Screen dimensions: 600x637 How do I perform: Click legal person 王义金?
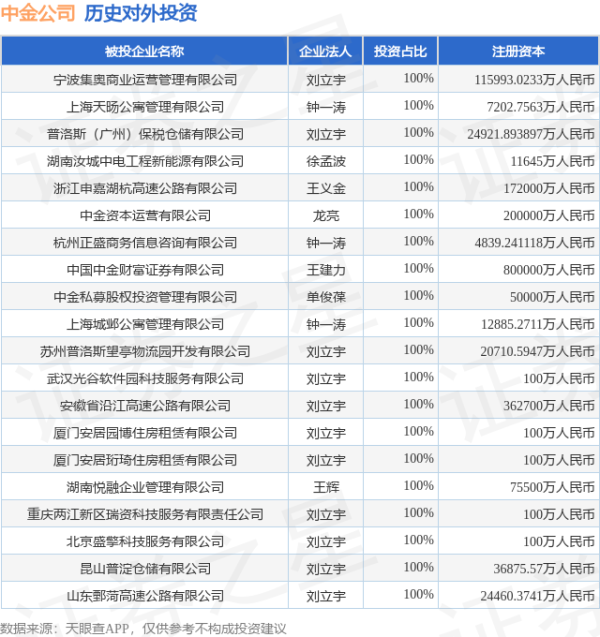pos(326,189)
